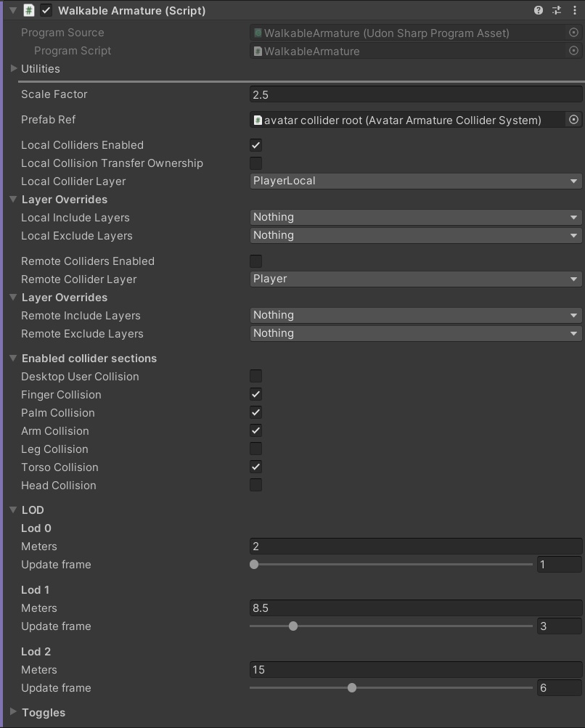The height and width of the screenshot is (728, 585).
Task: Click the Lod 1 Update frame slider handle
Action: pos(292,626)
